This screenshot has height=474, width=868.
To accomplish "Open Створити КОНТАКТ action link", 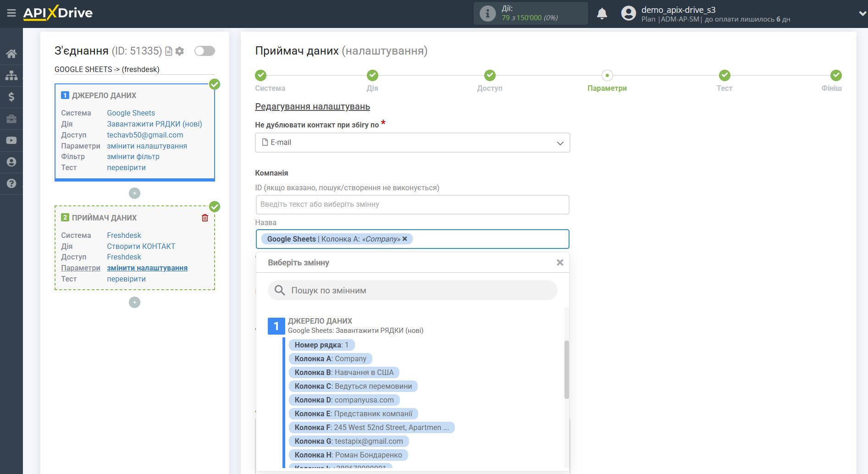I will point(141,246).
